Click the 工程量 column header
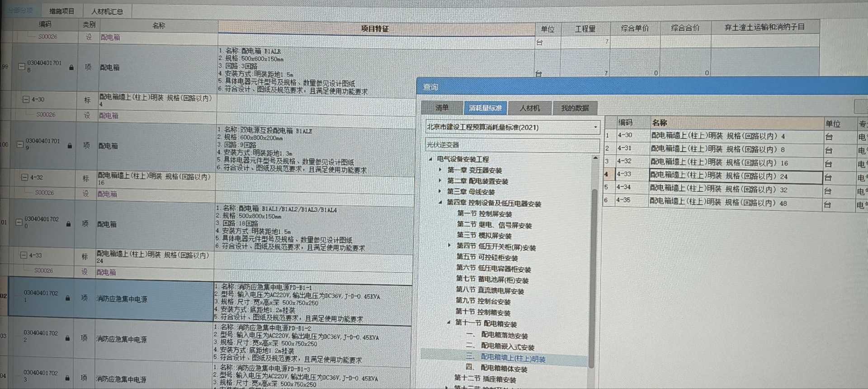Screen dimensions: 868x389 pyautogui.click(x=585, y=28)
